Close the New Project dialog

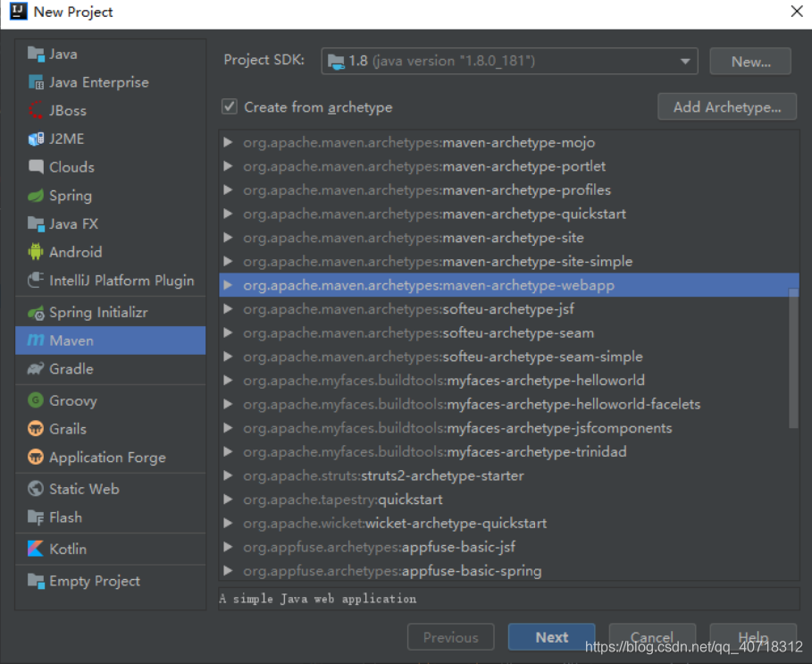pos(797,11)
